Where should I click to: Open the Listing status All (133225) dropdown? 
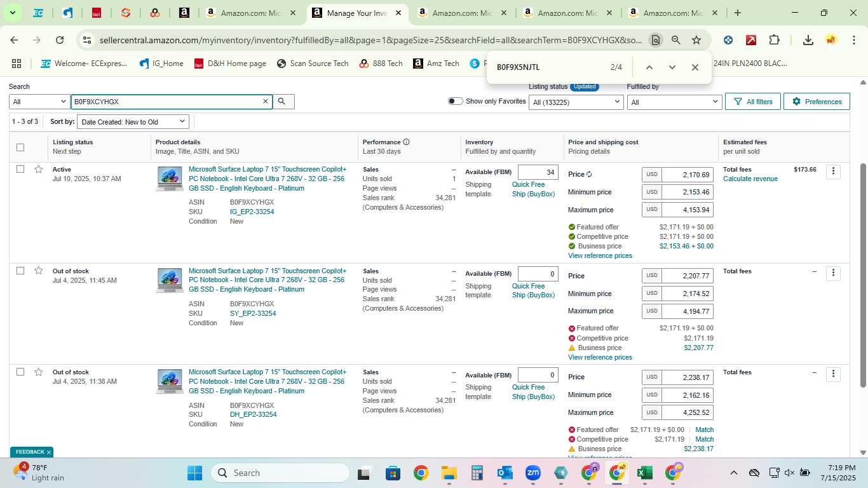coord(576,102)
